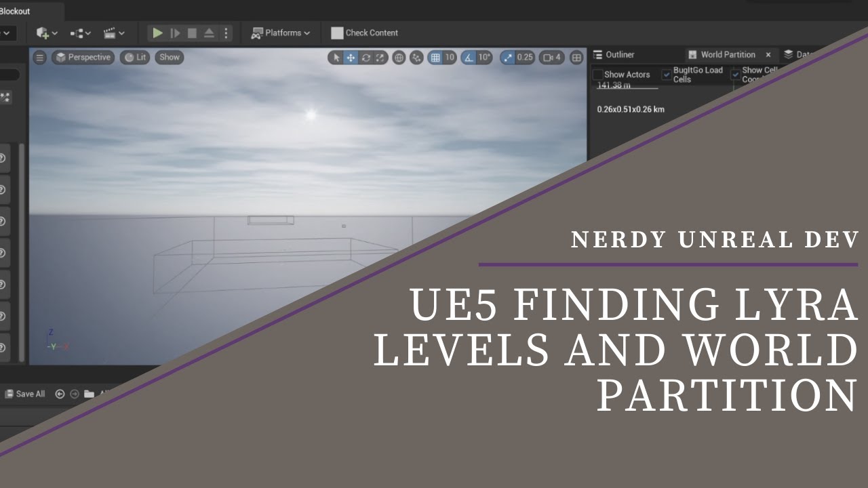Click the 0.26x0.51x0.26 km size text

[631, 109]
